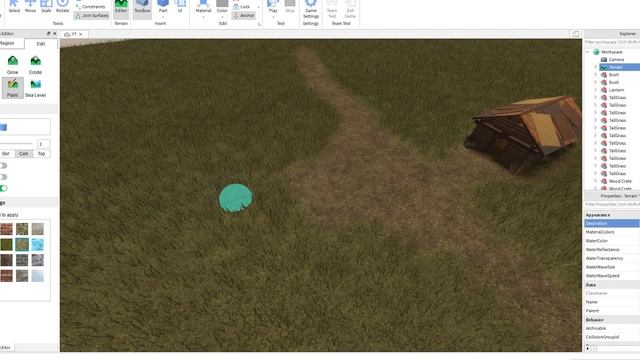Open the Color picker in Edit group
The height and width of the screenshot is (360, 640).
(x=222, y=6)
